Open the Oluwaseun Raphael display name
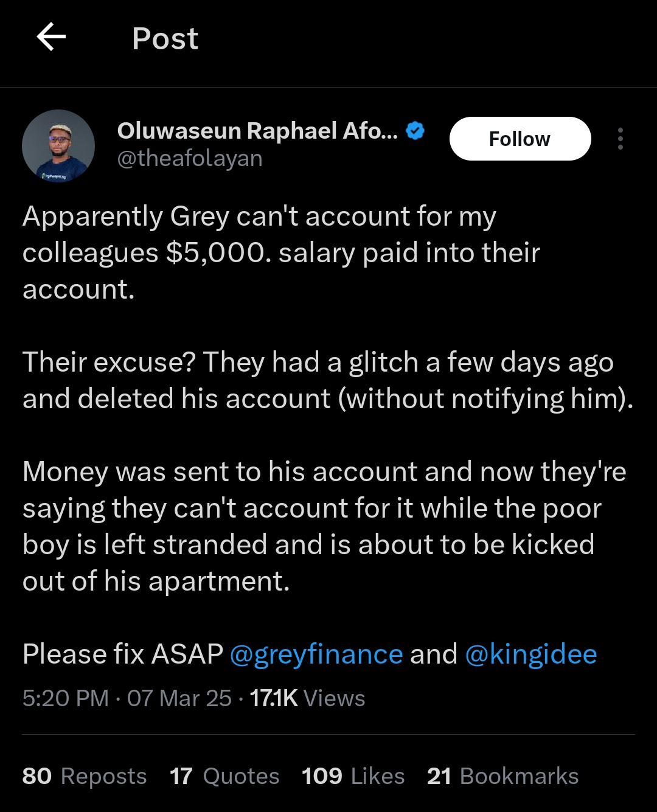Viewport: 657px width, 812px height. [x=257, y=131]
